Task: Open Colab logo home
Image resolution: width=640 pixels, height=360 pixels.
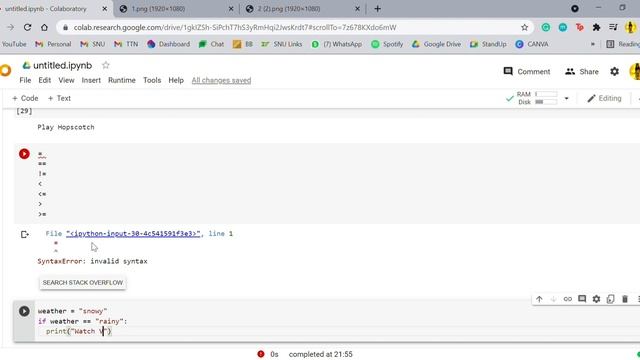Action: pos(5,70)
